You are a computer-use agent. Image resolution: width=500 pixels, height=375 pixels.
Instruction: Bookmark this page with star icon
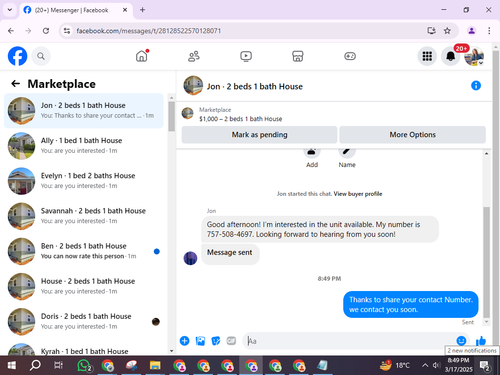[447, 31]
